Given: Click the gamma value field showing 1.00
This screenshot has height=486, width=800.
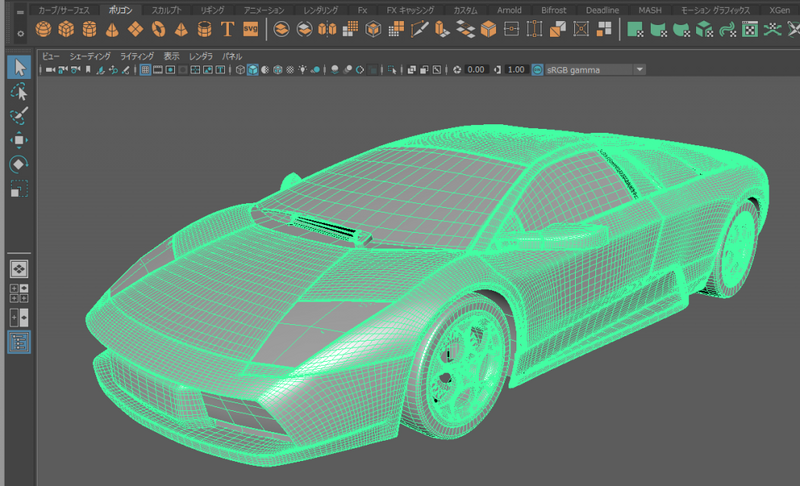Looking at the screenshot, I should [x=516, y=70].
